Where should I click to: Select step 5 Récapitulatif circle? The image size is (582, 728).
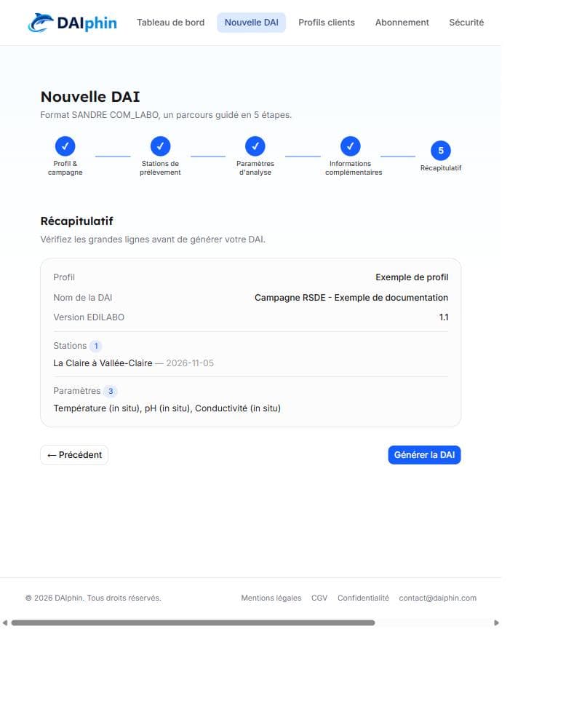click(440, 151)
